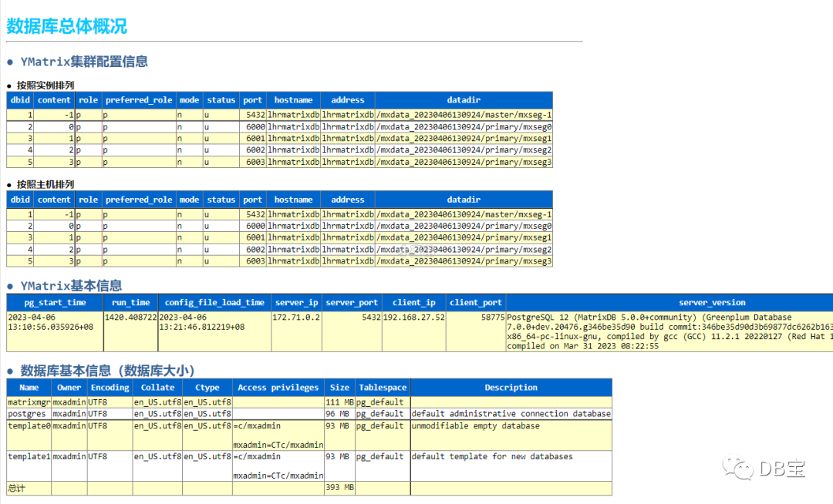Image resolution: width=833 pixels, height=504 pixels.
Task: Click the Owner column header
Action: click(x=69, y=388)
